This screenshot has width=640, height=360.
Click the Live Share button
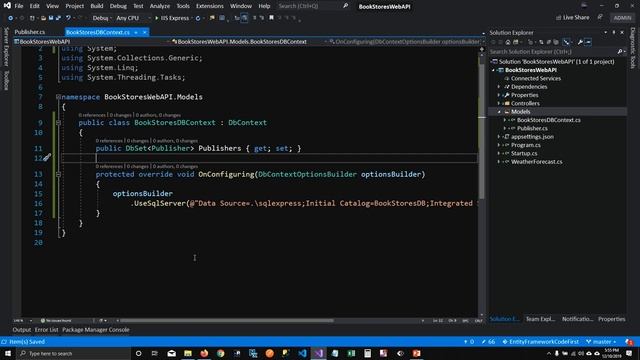click(x=572, y=18)
